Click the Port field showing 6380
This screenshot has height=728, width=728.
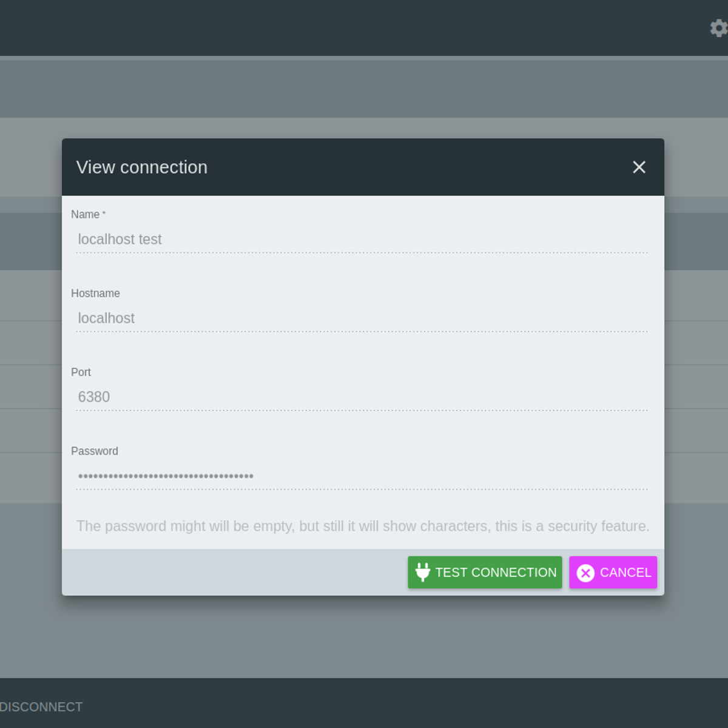pos(362,397)
